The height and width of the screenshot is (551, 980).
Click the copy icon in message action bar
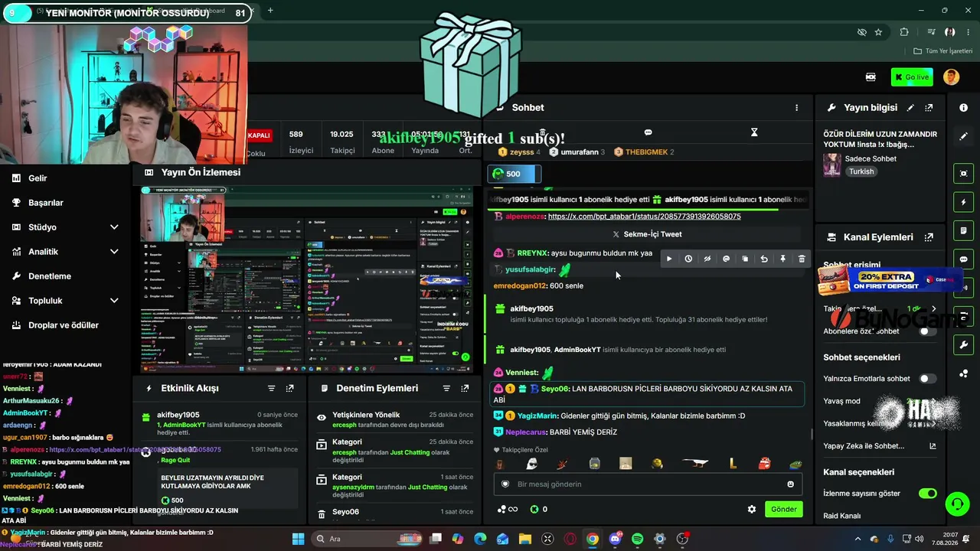[x=745, y=259]
